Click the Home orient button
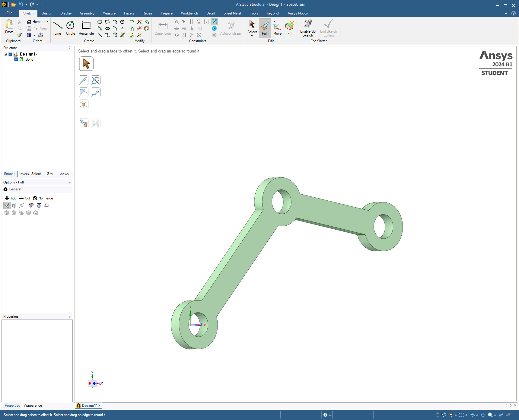Viewport: 519px width, 420px height. pos(34,22)
